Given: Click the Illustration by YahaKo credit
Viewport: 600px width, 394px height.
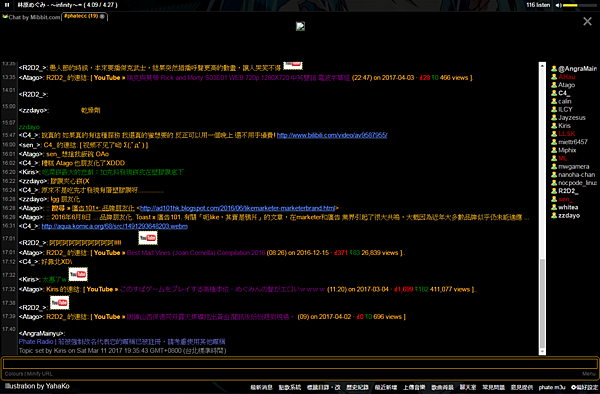Looking at the screenshot, I should coord(37,386).
